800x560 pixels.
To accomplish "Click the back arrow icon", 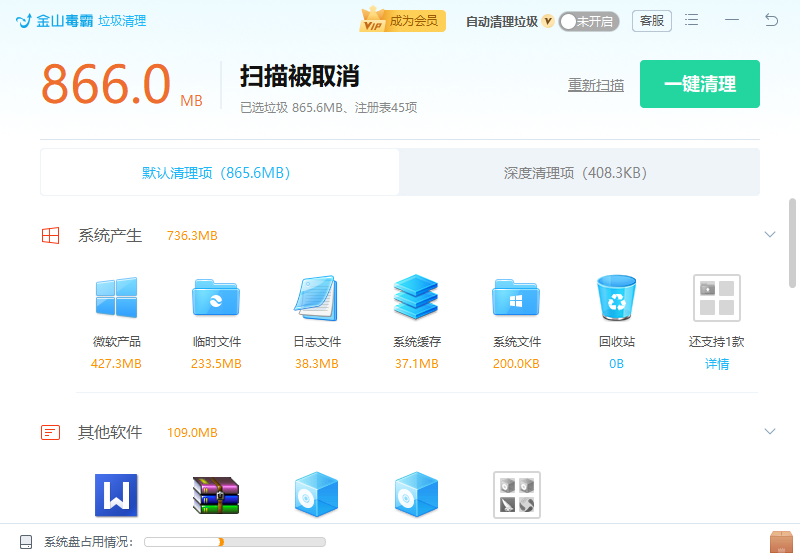I will pyautogui.click(x=771, y=20).
